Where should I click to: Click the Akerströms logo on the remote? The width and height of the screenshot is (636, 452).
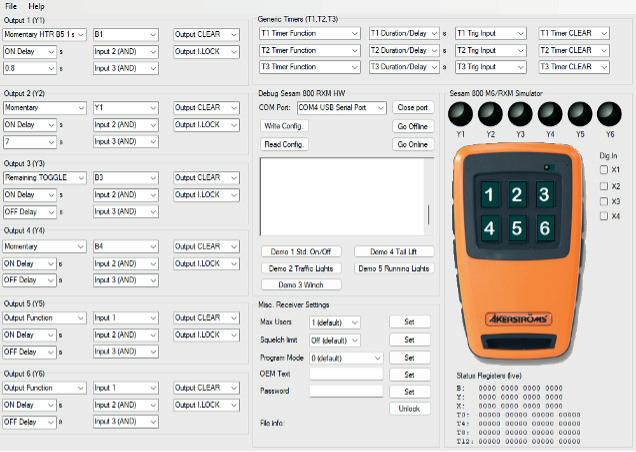(518, 319)
